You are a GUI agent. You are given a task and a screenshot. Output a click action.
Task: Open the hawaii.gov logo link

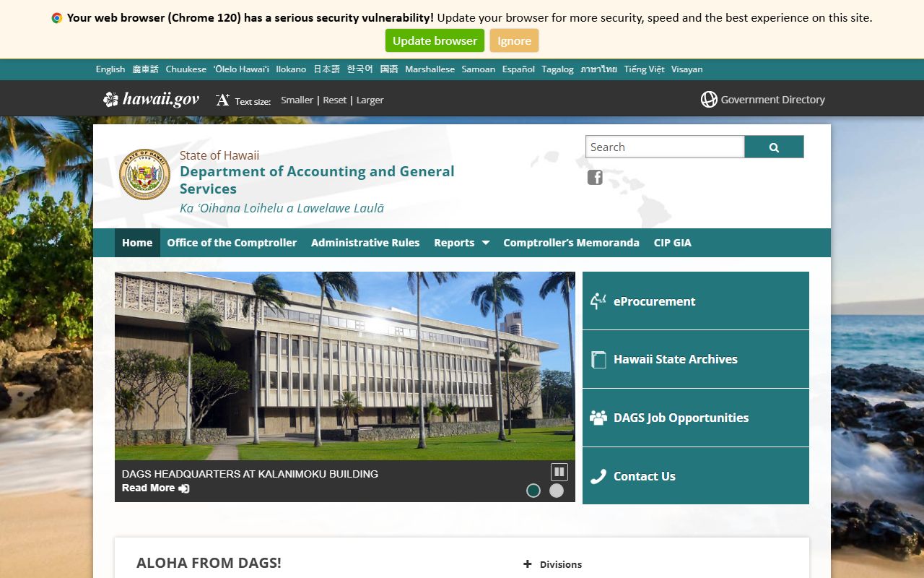click(151, 99)
